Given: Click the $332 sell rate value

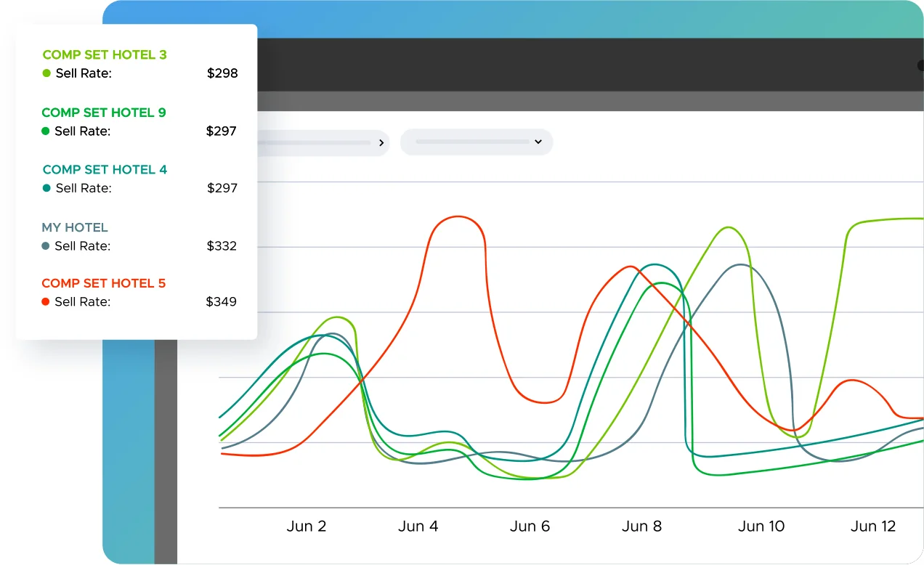Looking at the screenshot, I should coord(222,246).
